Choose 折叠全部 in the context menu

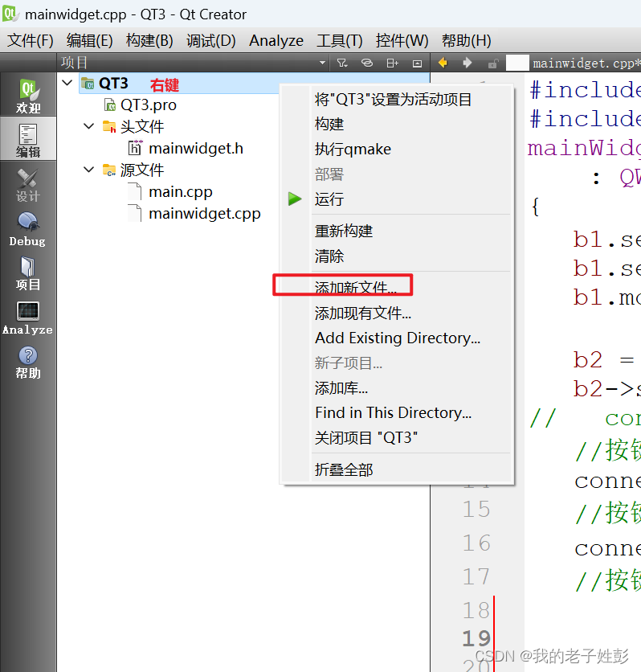click(397, 469)
